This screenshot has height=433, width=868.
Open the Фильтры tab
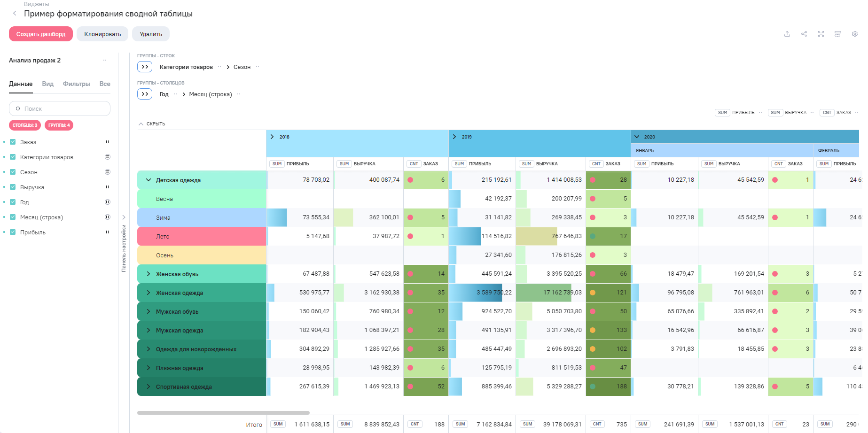tap(76, 84)
